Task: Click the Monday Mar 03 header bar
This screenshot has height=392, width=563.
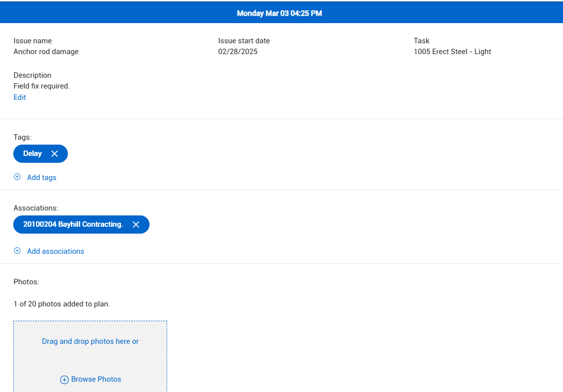Action: pyautogui.click(x=279, y=13)
